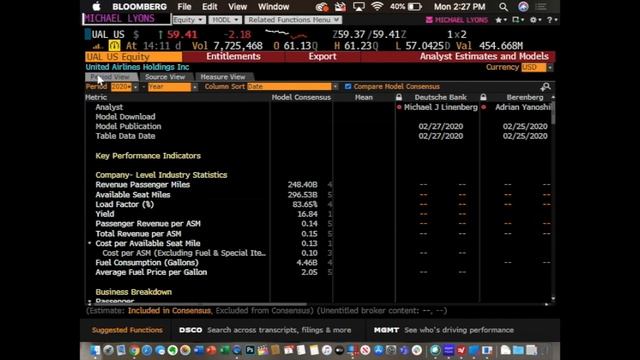Select the Load Factor (%) row
This screenshot has width=640, height=360.
click(124, 204)
